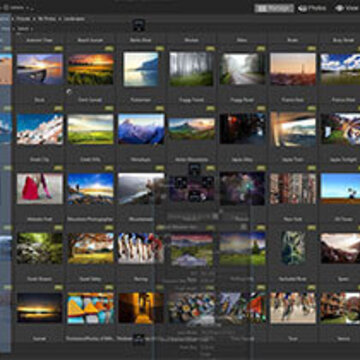Screen dimensions: 360x360
Task: Select the Fisherman lake thumbnail
Action: coord(141,69)
